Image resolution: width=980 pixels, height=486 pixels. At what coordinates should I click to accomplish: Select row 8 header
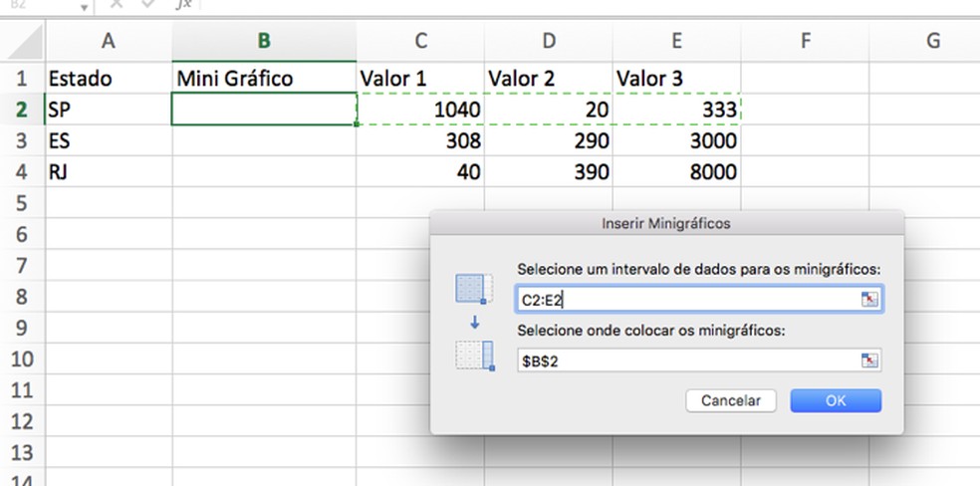23,297
